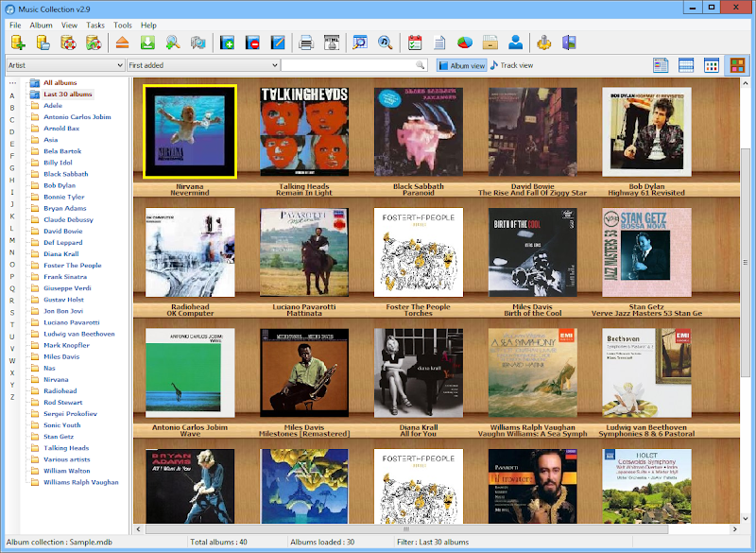Click the restore database icon with green arrow
This screenshot has height=553, width=756.
click(94, 43)
